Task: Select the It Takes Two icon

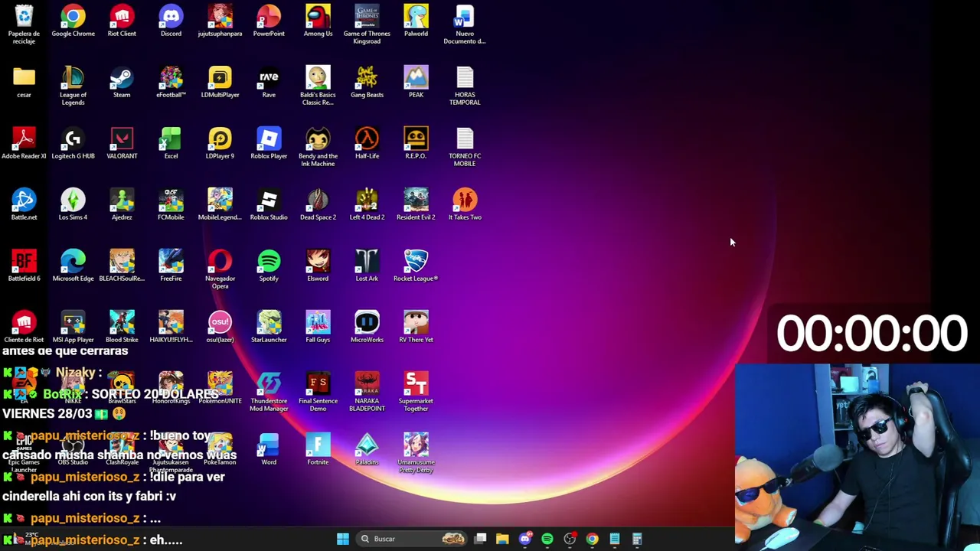Action: [465, 204]
